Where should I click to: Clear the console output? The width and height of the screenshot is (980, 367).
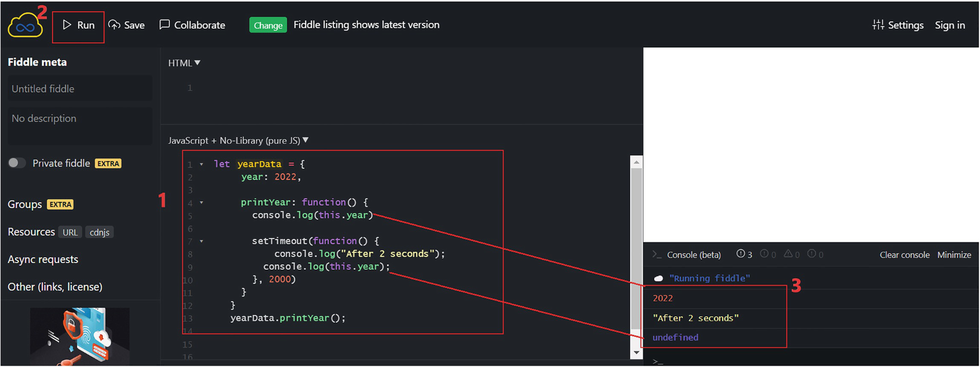tap(904, 255)
